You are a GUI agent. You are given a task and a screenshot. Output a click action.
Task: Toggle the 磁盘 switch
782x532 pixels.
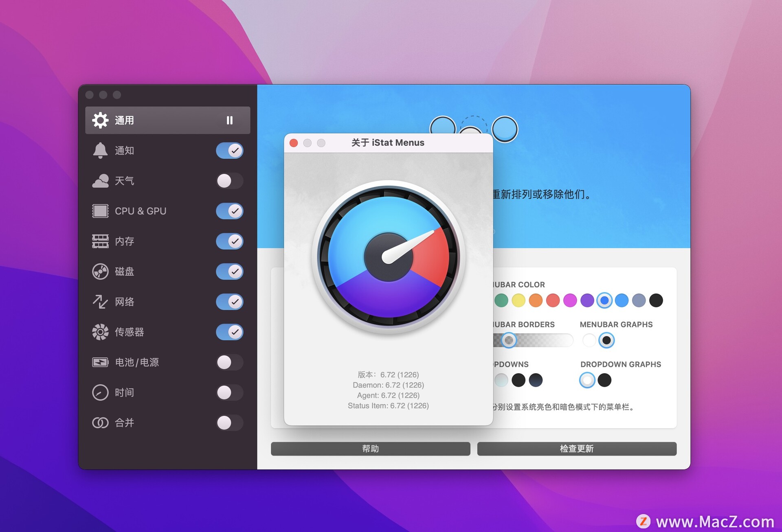coord(230,271)
